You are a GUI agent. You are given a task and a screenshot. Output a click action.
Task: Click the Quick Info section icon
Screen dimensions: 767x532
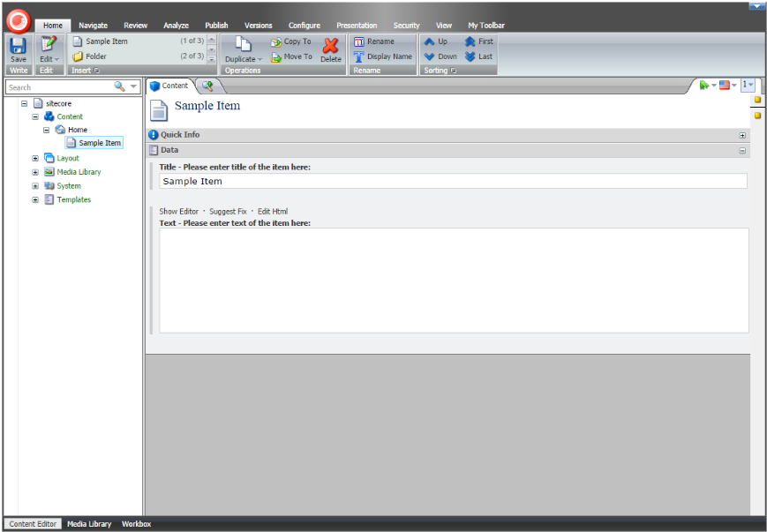tap(153, 134)
